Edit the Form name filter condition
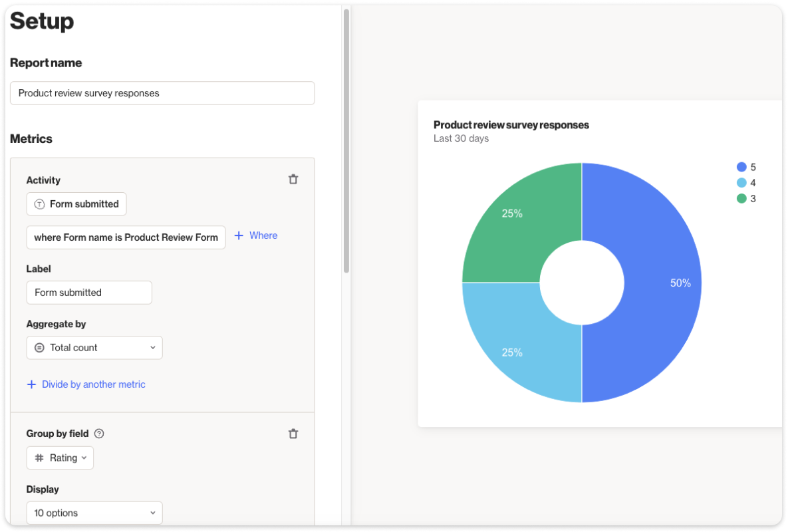 [x=126, y=237]
